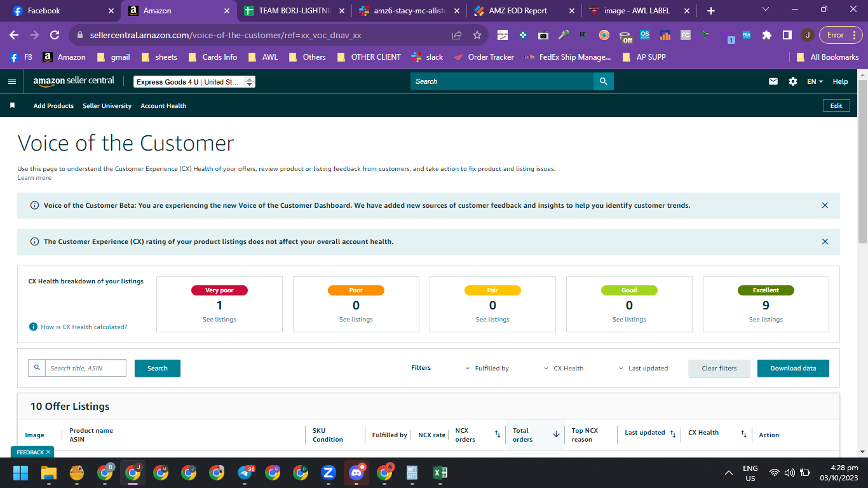Reload the current browser page

click(x=55, y=35)
